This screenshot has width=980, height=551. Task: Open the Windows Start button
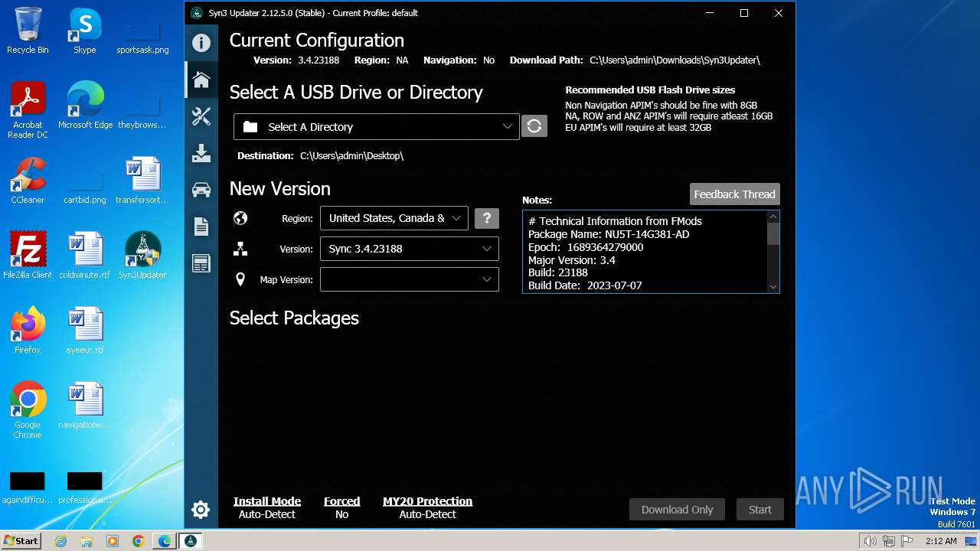21,541
